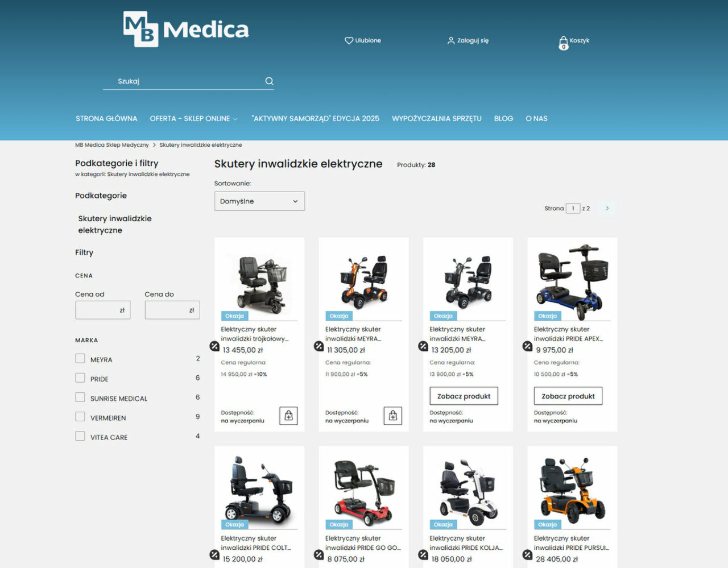Click the Zaloguj się user icon
Image resolution: width=728 pixels, height=568 pixels.
tap(450, 40)
